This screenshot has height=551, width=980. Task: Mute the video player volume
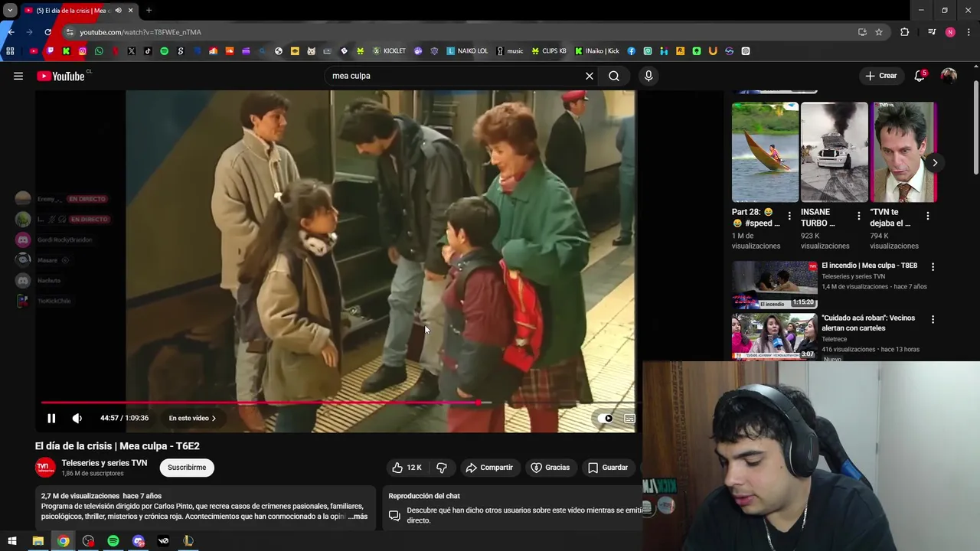pos(77,418)
